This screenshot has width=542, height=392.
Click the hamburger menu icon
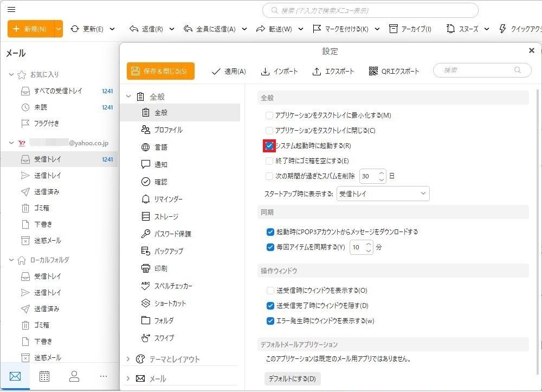(11, 10)
